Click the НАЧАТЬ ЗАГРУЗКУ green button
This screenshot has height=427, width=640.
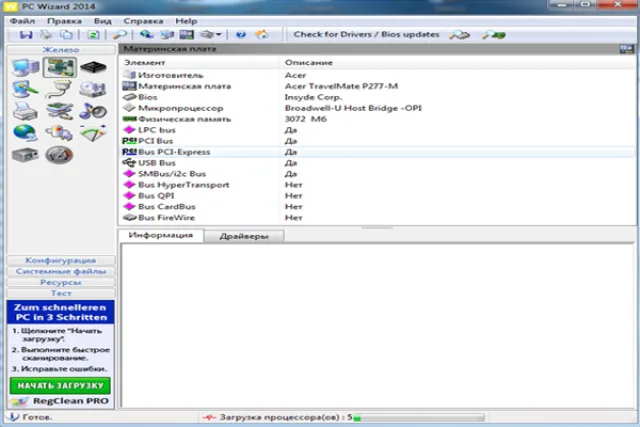click(x=60, y=386)
